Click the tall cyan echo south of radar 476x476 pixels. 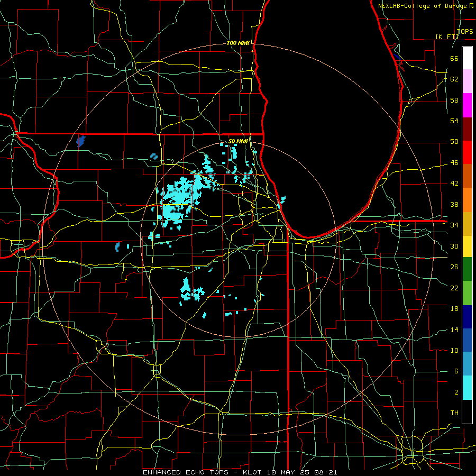pyautogui.click(x=186, y=288)
